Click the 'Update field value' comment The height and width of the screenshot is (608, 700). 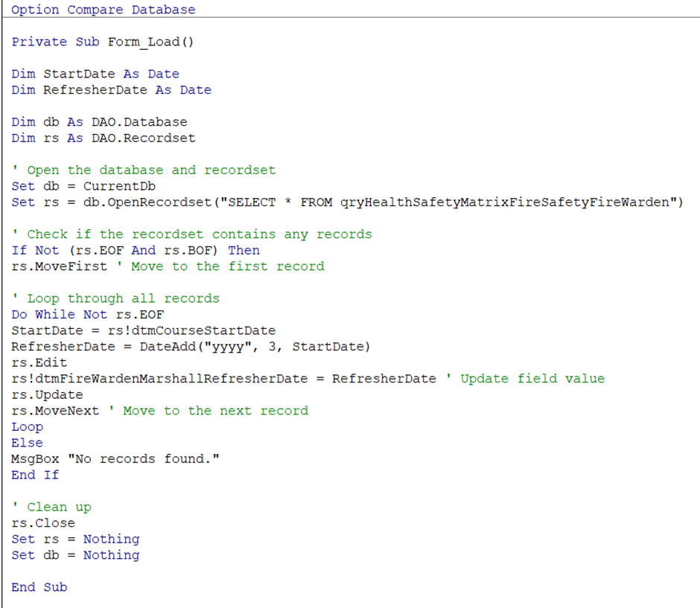(532, 379)
